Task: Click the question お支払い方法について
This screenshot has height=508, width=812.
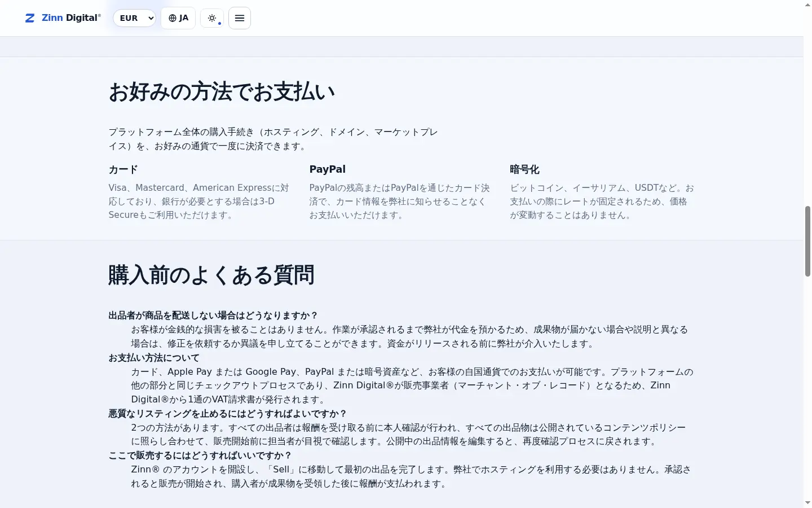Action: 154,358
